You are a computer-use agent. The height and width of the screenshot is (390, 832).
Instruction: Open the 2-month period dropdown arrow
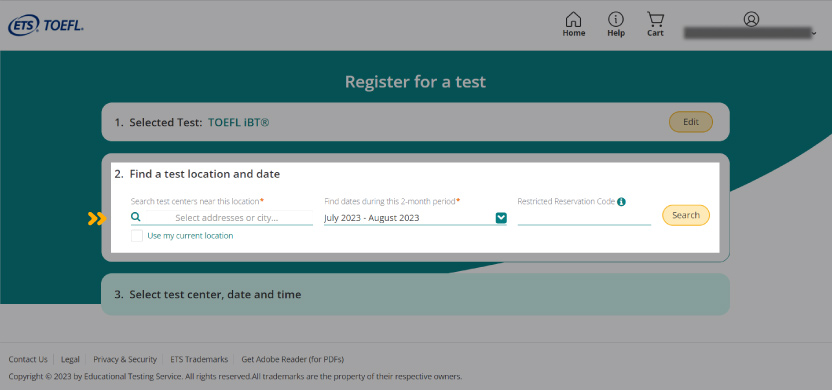(501, 218)
